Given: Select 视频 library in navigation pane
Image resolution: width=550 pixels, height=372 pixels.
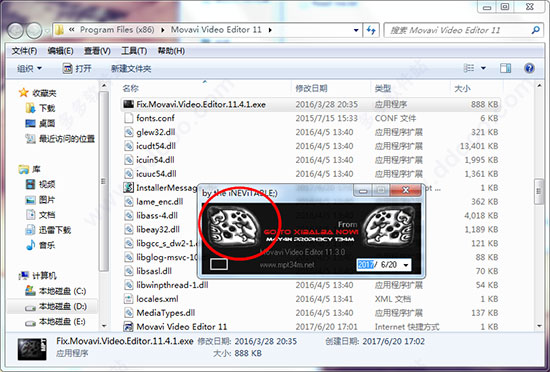Looking at the screenshot, I should pyautogui.click(x=40, y=184).
